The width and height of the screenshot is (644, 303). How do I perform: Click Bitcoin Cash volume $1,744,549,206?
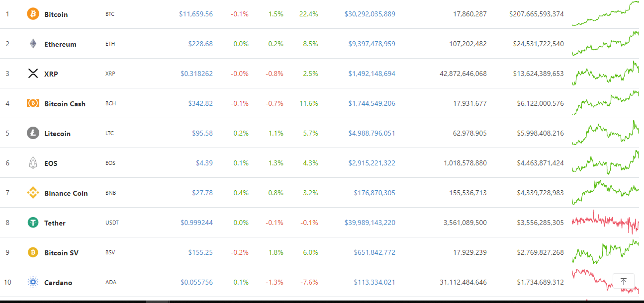tap(372, 103)
